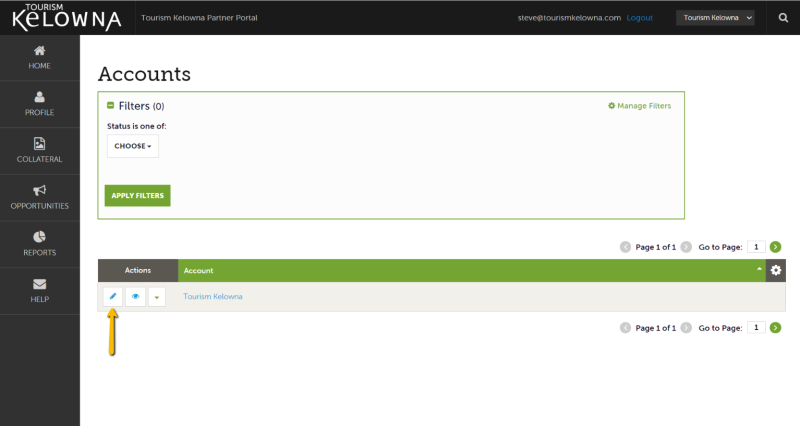800x426 pixels.
Task: Click top green Go to Page arrow button
Action: [776, 247]
